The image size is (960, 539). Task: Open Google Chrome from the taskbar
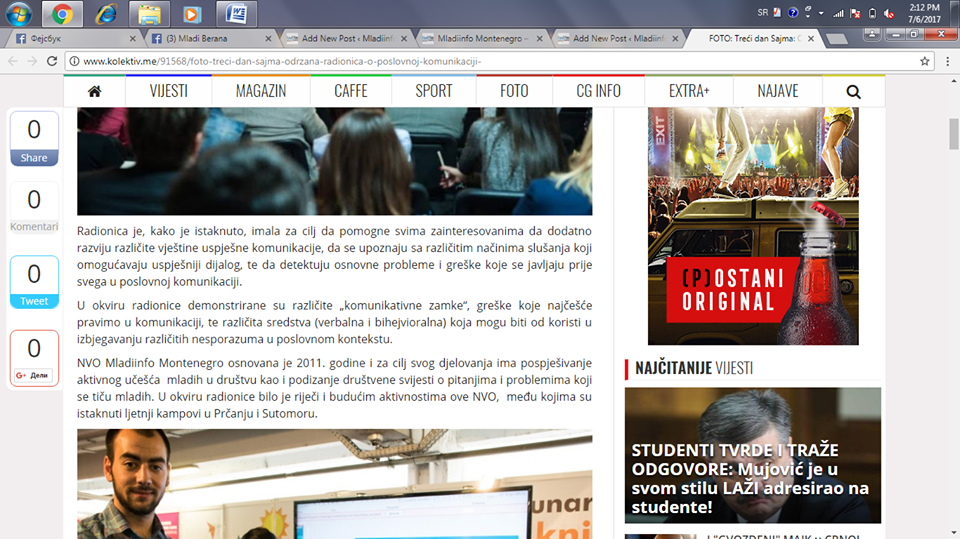coord(62,13)
